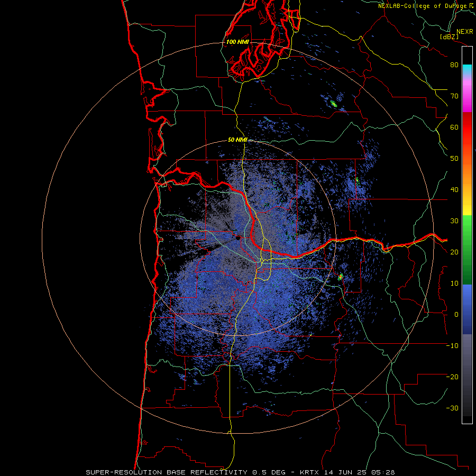Click the KRTX station ID in caption
The image size is (476, 476).
pyautogui.click(x=310, y=472)
